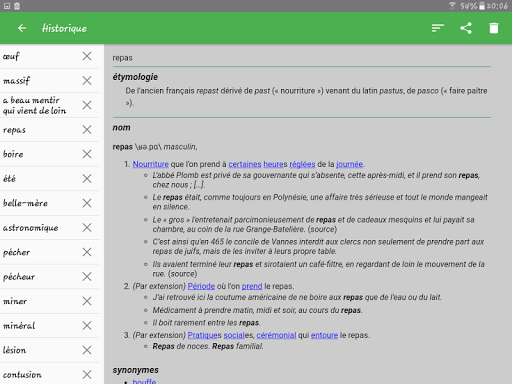This screenshot has width=512, height=384.
Task: Follow the 'Période' link
Action: coord(201,286)
